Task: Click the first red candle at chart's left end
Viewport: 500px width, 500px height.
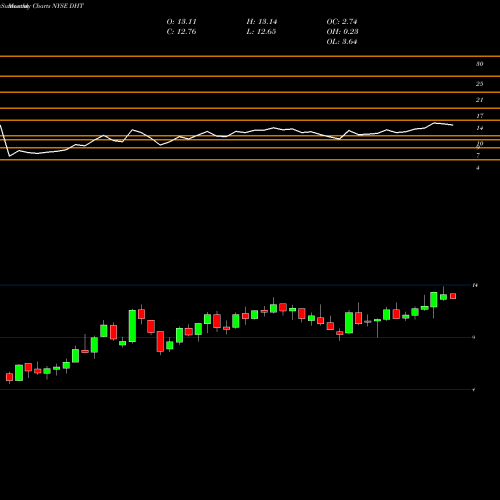Action: click(9, 377)
